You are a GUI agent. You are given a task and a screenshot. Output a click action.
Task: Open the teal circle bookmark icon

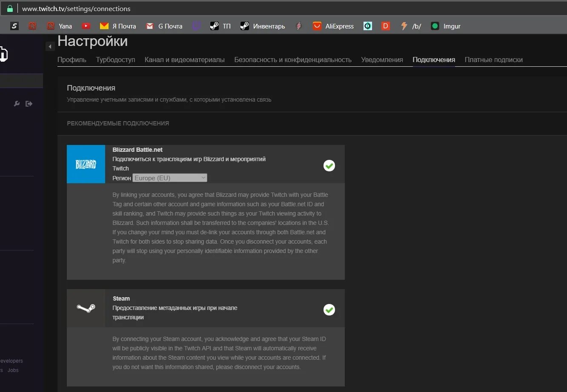click(x=368, y=26)
